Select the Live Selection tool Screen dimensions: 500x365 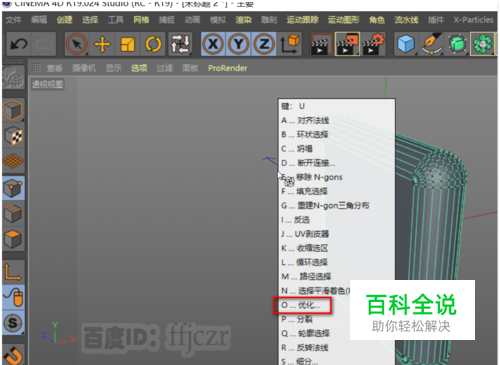tap(77, 44)
